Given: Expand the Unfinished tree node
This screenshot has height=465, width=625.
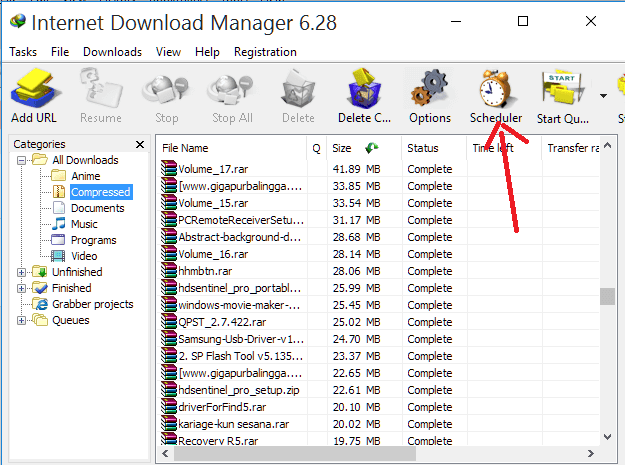Looking at the screenshot, I should [x=22, y=273].
